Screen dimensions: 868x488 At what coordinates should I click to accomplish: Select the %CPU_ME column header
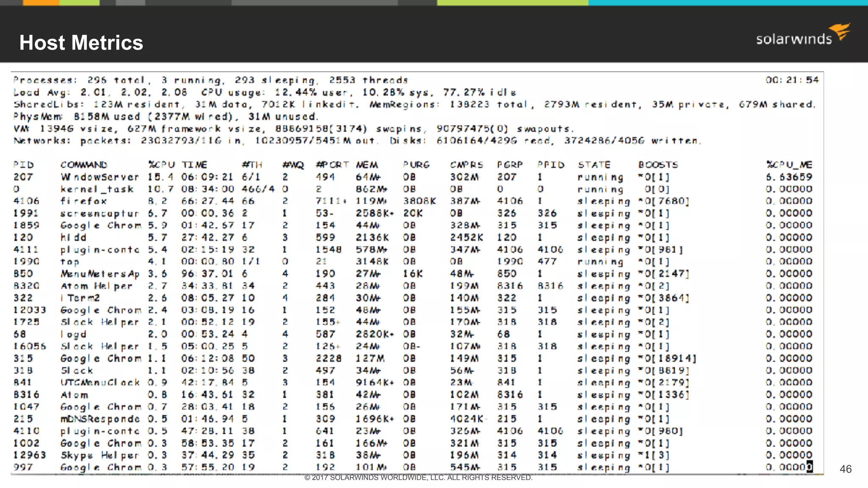click(x=790, y=165)
